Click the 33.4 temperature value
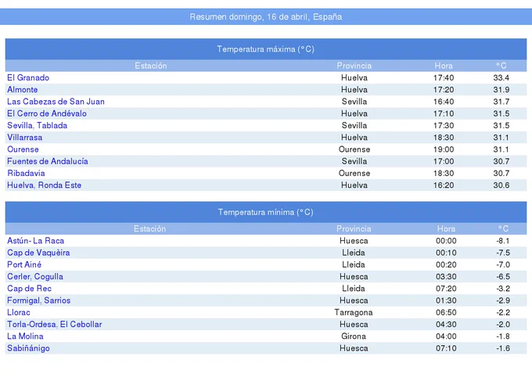 click(501, 77)
